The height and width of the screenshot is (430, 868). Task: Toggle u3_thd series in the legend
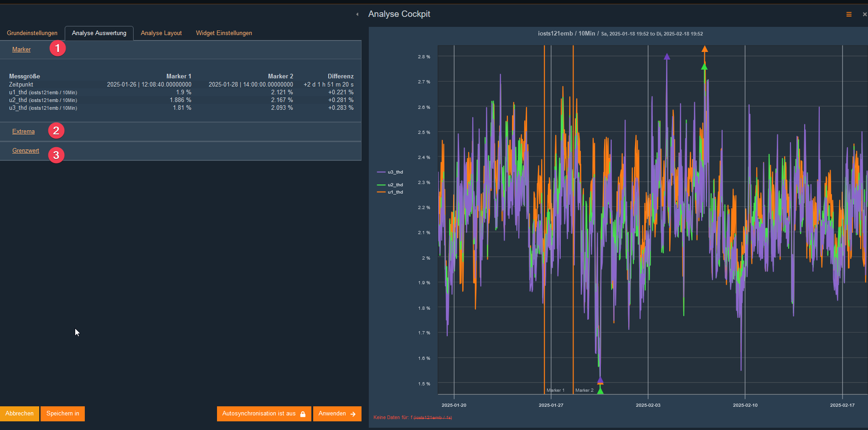click(x=395, y=172)
